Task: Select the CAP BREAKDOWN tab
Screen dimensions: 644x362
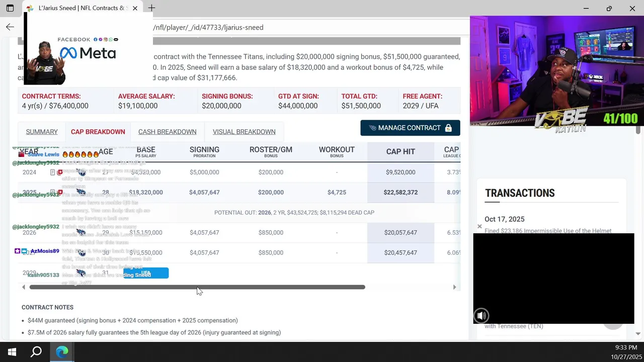Action: tap(98, 132)
